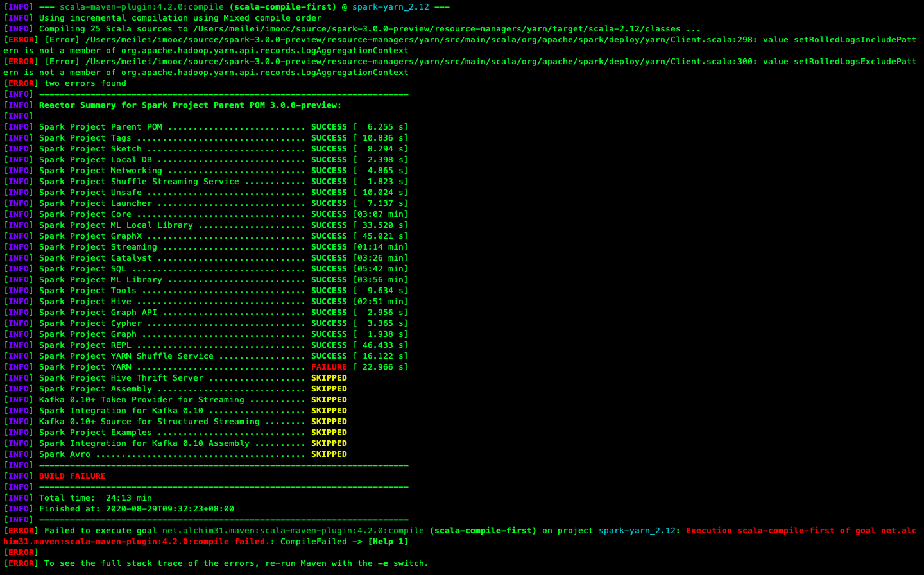924x575 pixels.
Task: Select 'Spark Project ML Local Library' line
Action: click(x=206, y=225)
